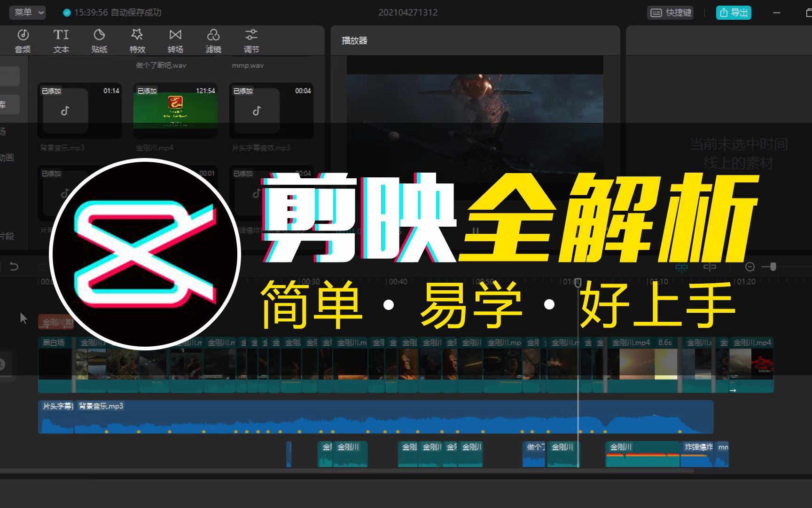Click the 导出 export button
812x508 pixels.
[734, 13]
